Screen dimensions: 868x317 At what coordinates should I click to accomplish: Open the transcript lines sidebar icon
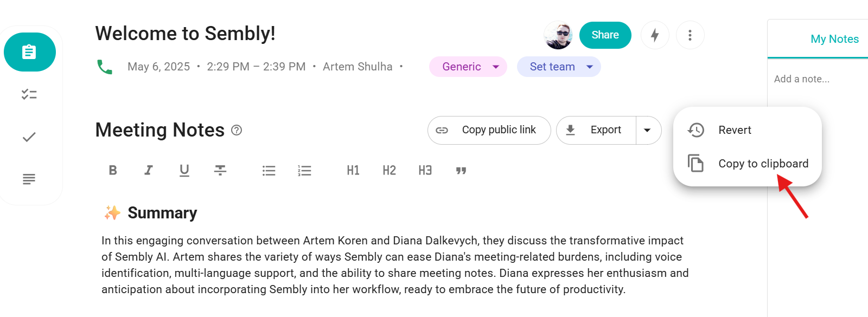(29, 179)
